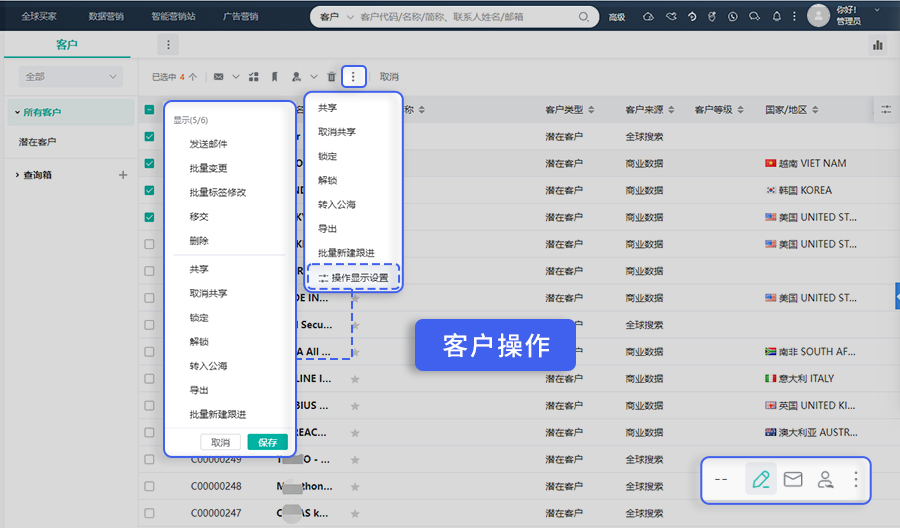Open column settings icon in table header

click(x=886, y=109)
